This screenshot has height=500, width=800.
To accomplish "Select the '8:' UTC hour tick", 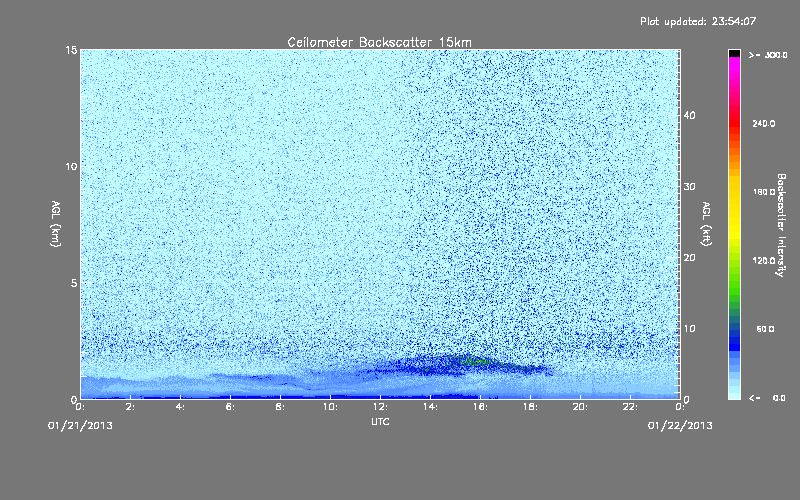I will [x=281, y=407].
